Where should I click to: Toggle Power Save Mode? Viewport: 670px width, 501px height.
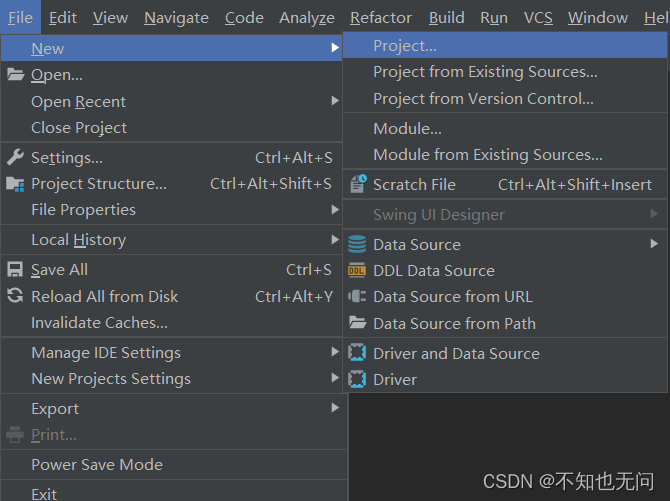click(97, 464)
